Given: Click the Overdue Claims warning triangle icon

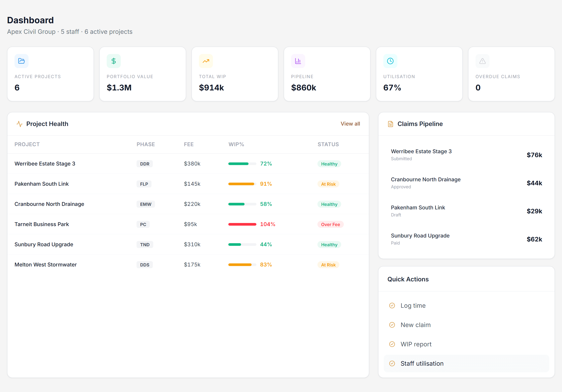Looking at the screenshot, I should click(483, 61).
